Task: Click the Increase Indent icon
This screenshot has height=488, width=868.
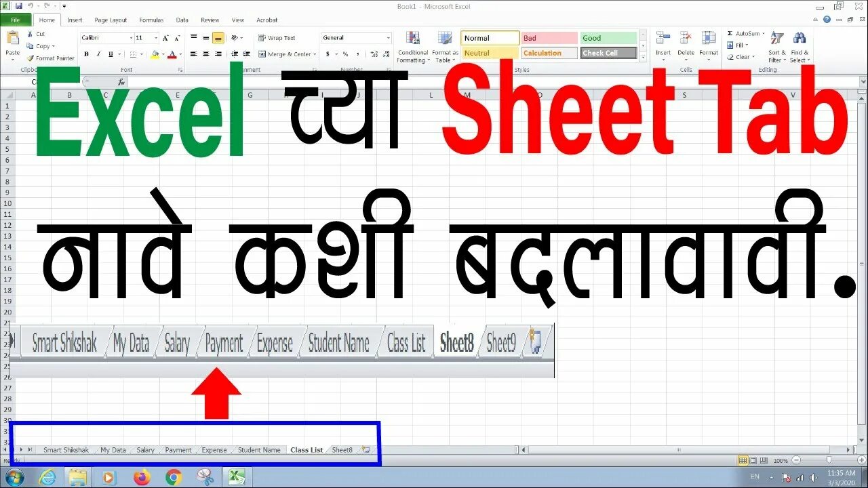Action: tap(245, 54)
